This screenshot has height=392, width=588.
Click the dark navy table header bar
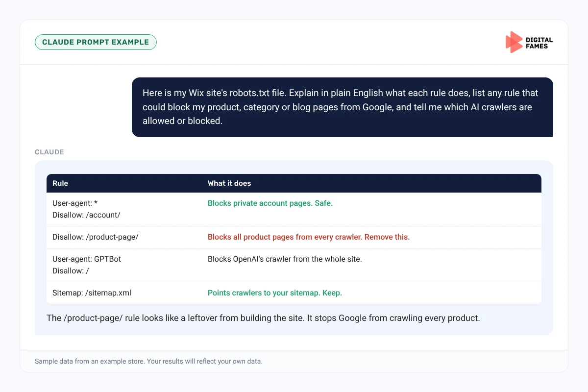click(x=294, y=183)
